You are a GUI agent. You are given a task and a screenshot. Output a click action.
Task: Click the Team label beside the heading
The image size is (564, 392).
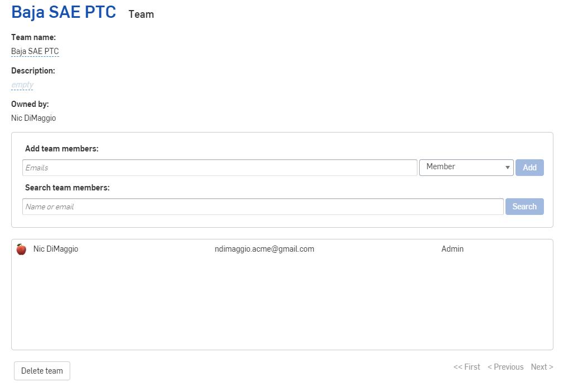tap(141, 14)
